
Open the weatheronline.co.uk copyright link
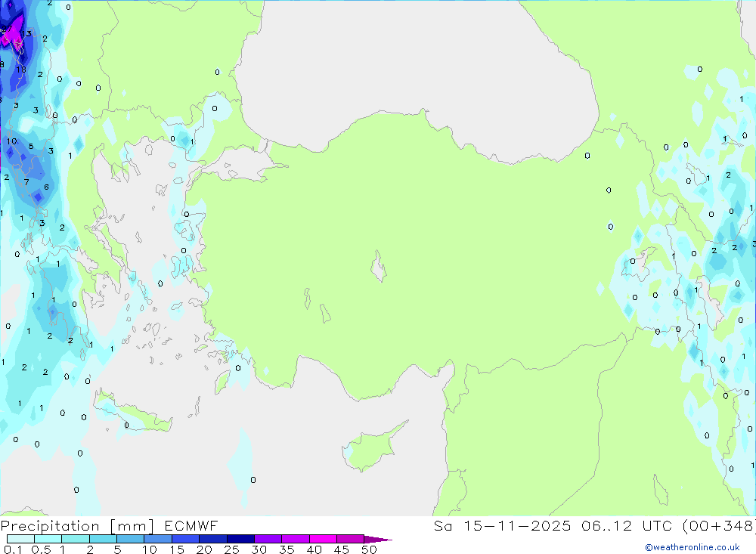(x=692, y=547)
